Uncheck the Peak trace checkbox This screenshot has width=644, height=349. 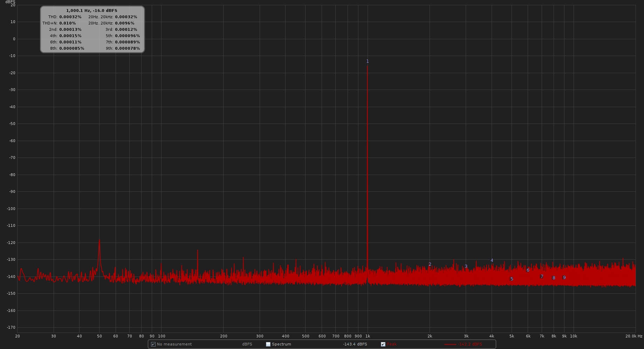click(383, 344)
